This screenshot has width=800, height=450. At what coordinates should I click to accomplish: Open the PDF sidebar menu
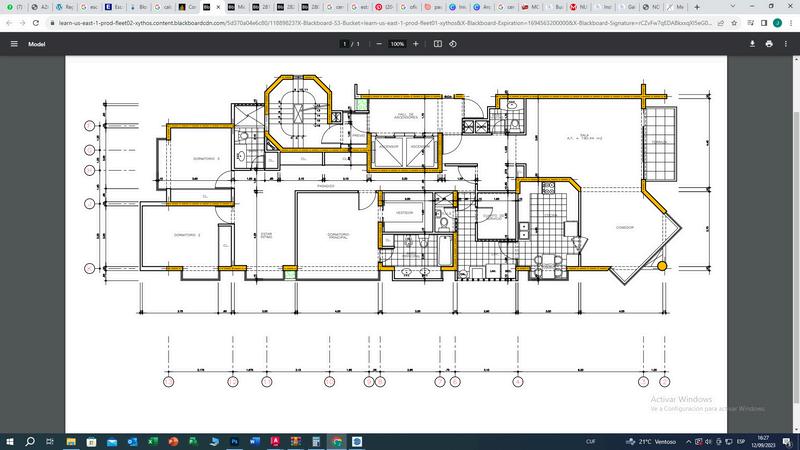pos(14,44)
